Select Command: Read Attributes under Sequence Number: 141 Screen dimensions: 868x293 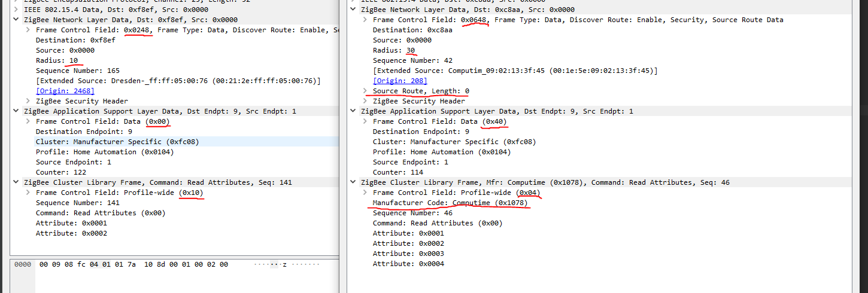click(x=101, y=213)
